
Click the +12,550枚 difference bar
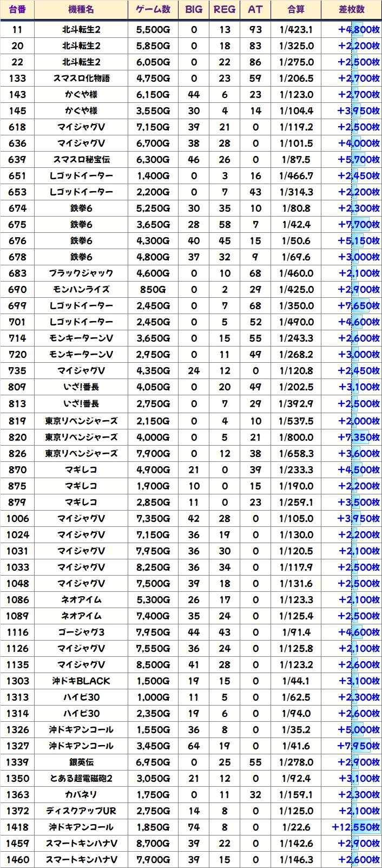tap(356, 827)
